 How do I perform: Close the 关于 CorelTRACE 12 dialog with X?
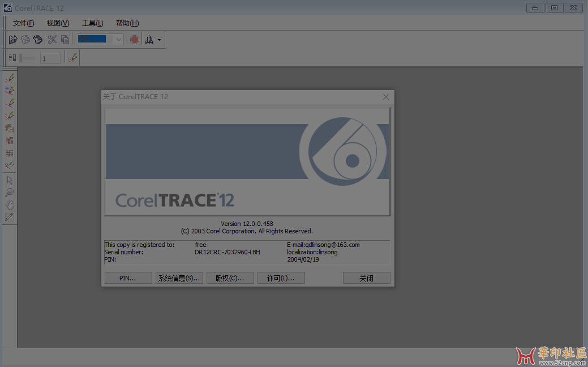(x=386, y=97)
